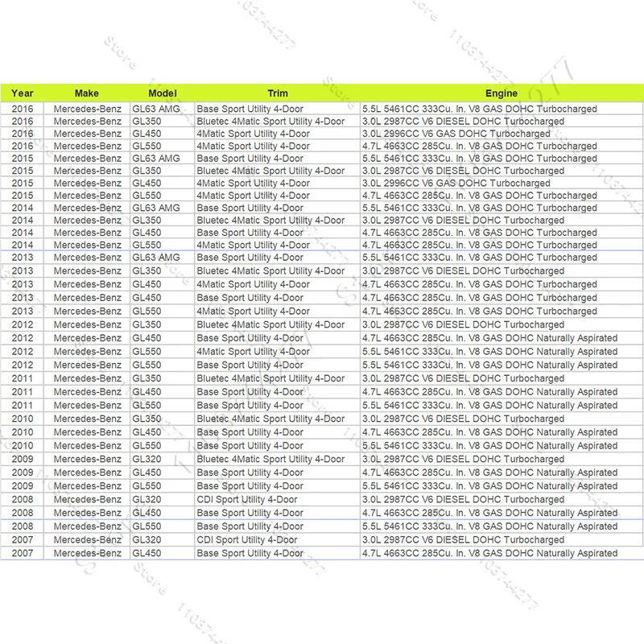The height and width of the screenshot is (644, 644).
Task: Select the GL350 model cell for 2013
Action: (163, 270)
